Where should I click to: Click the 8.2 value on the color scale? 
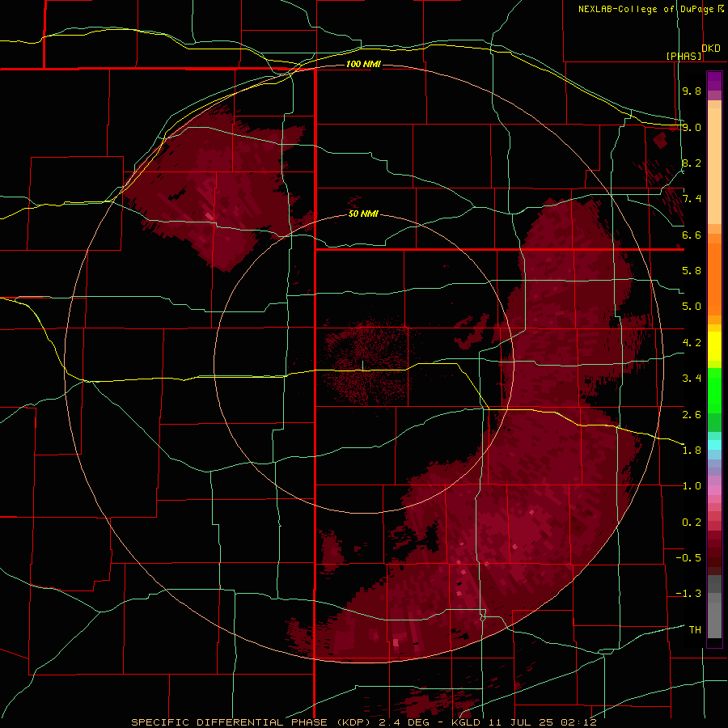pyautogui.click(x=692, y=163)
